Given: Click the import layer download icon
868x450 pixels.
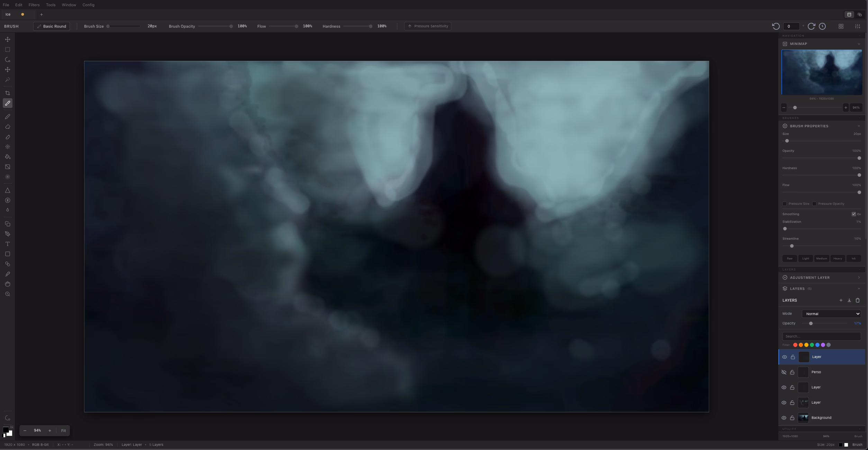Looking at the screenshot, I should tap(849, 300).
